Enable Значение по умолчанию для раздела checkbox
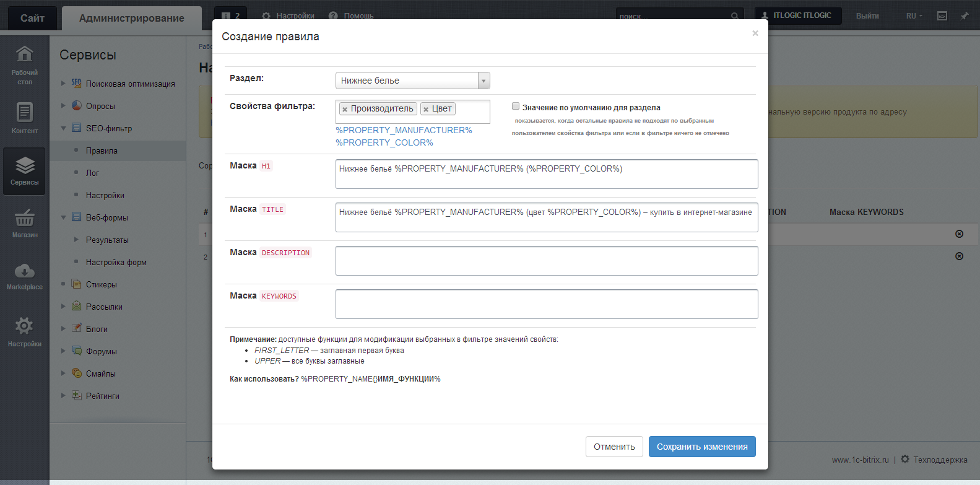The image size is (980, 485). tap(516, 106)
